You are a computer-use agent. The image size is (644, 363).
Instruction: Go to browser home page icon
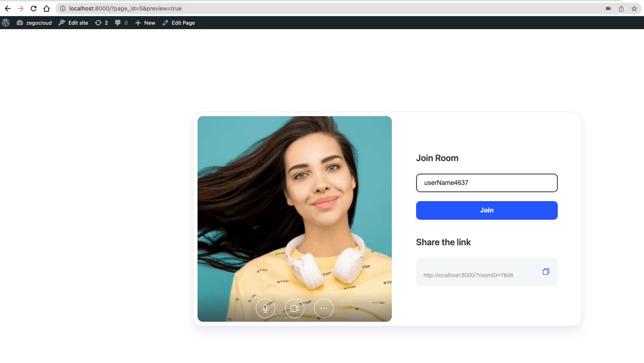click(x=47, y=8)
